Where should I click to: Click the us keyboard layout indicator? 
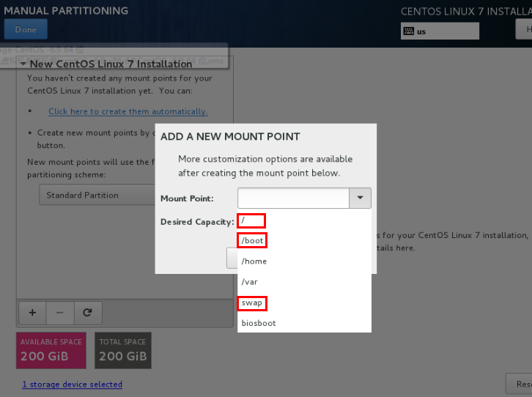[x=440, y=31]
